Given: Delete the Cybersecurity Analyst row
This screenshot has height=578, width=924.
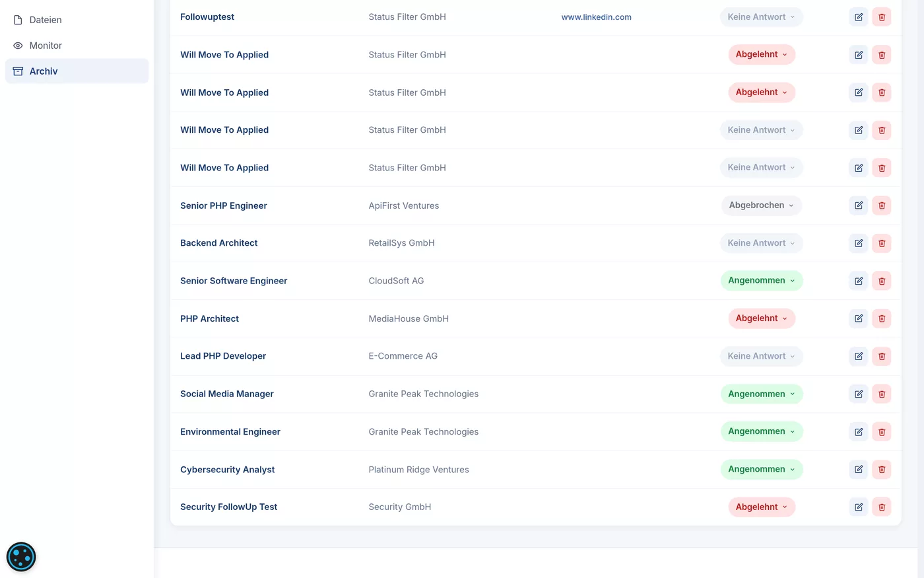Looking at the screenshot, I should (882, 469).
